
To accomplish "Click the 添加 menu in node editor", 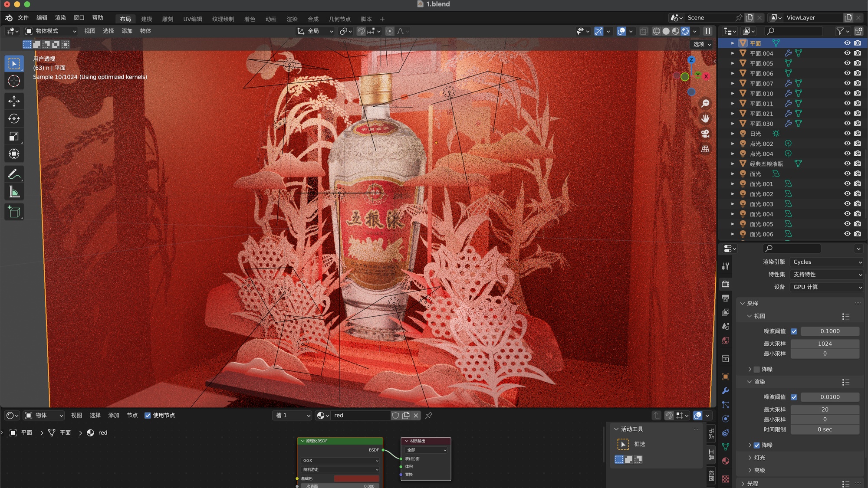I will (114, 416).
